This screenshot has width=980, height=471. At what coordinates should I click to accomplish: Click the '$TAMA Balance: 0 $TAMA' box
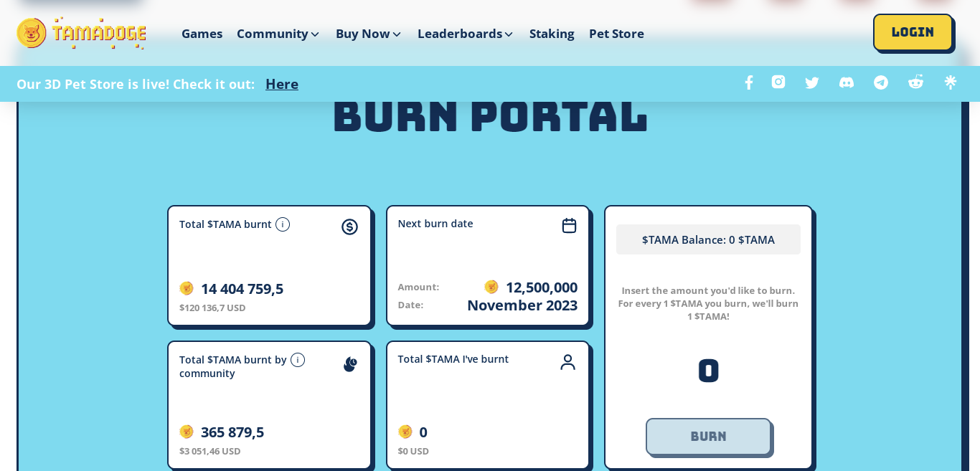click(x=708, y=239)
